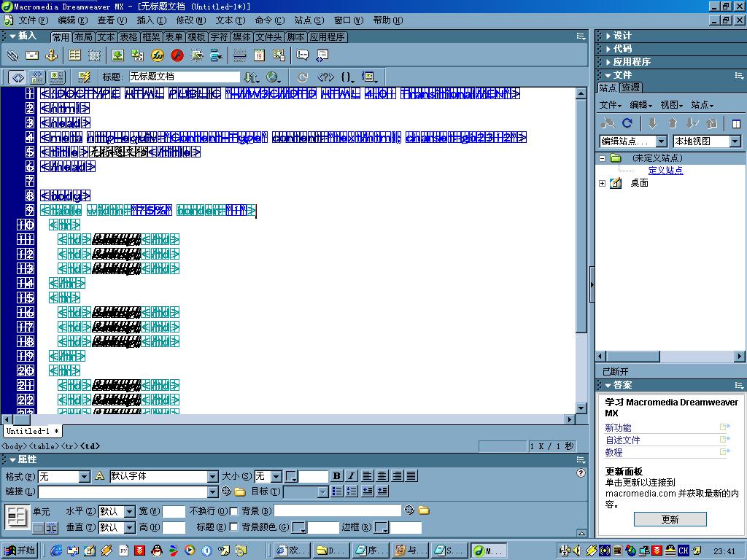Click the Properties panel help icon

click(x=581, y=472)
